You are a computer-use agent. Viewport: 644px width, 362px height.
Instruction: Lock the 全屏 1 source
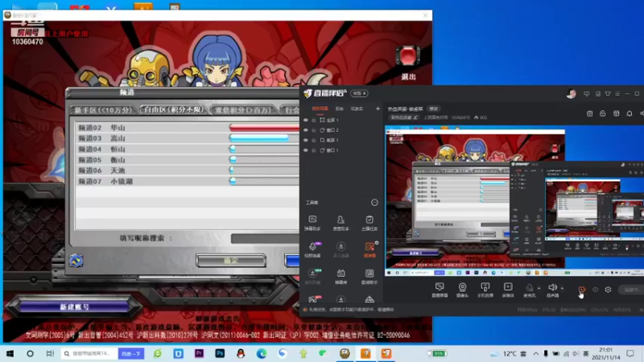tap(314, 120)
